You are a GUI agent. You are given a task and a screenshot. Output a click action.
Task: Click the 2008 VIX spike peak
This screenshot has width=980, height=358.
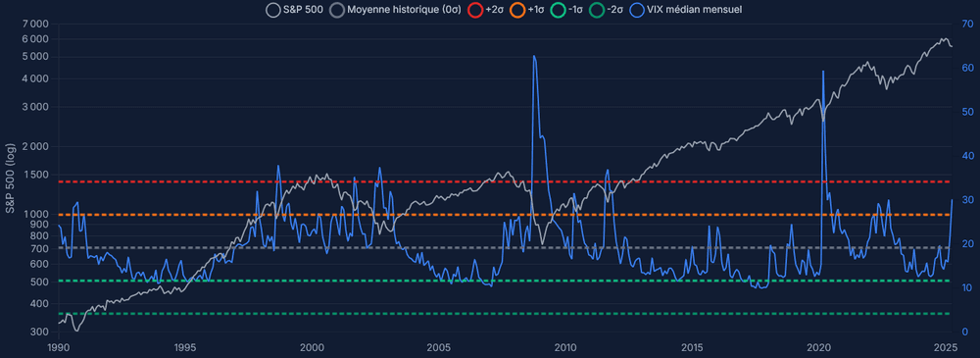pyautogui.click(x=534, y=56)
